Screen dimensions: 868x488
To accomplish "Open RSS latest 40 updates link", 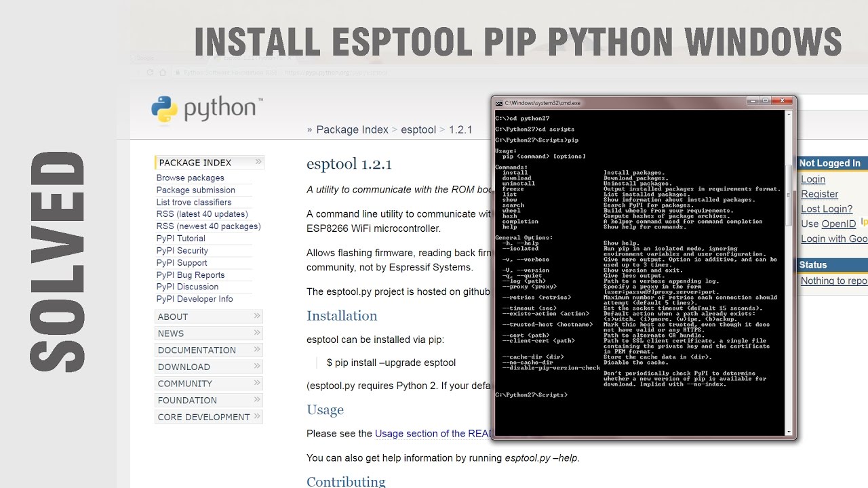I will (x=202, y=214).
